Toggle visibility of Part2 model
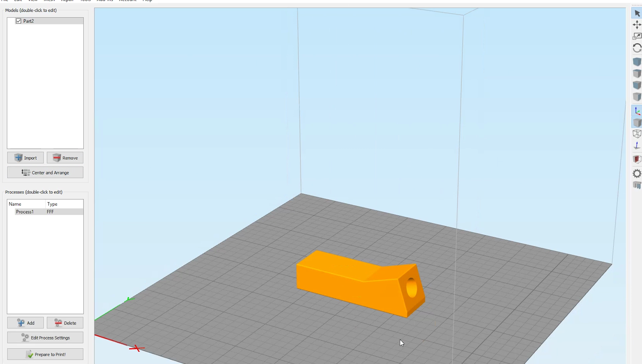This screenshot has height=364, width=642. [x=18, y=21]
